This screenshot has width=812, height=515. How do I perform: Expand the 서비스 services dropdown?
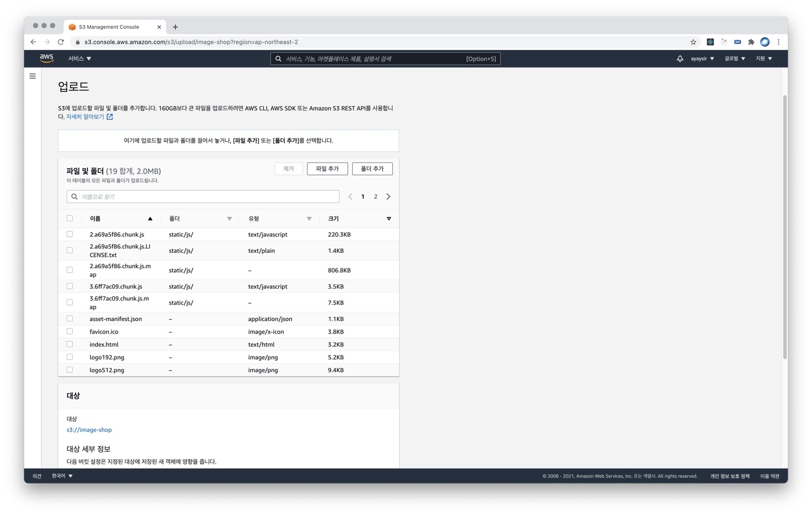(x=79, y=58)
